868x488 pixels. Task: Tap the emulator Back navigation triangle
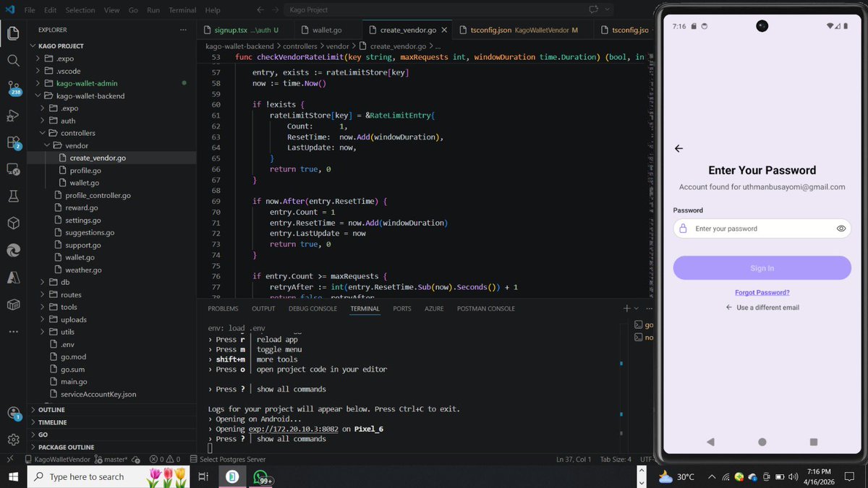[710, 441]
